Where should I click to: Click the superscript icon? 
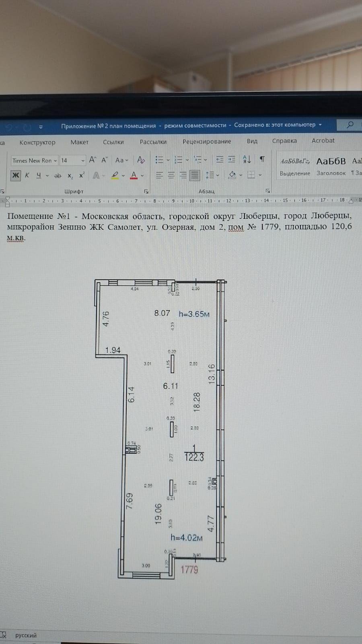pos(82,175)
